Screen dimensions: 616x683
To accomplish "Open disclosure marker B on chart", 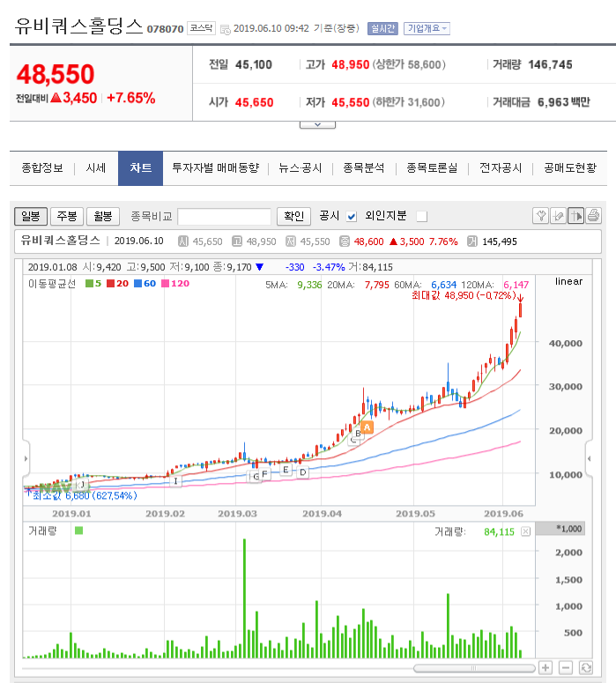I will click(x=358, y=434).
